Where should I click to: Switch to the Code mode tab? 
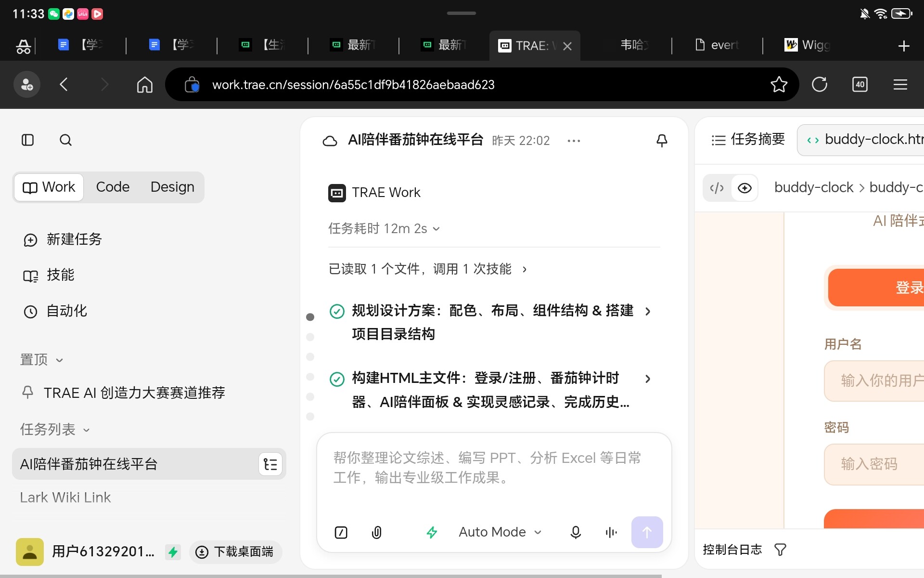pos(113,187)
